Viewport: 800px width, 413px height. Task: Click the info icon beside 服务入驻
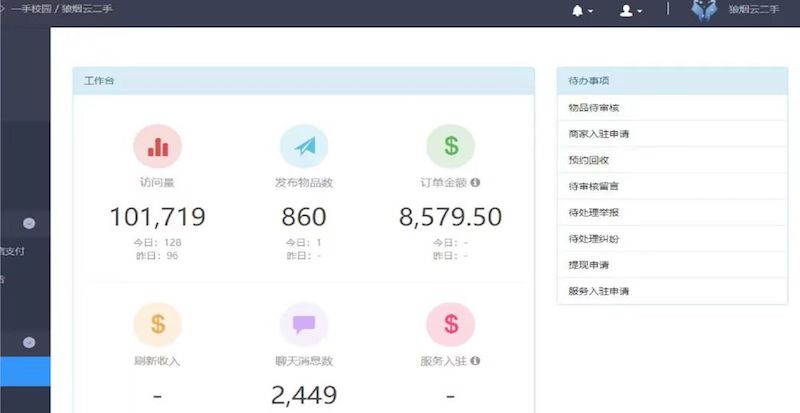click(x=475, y=360)
